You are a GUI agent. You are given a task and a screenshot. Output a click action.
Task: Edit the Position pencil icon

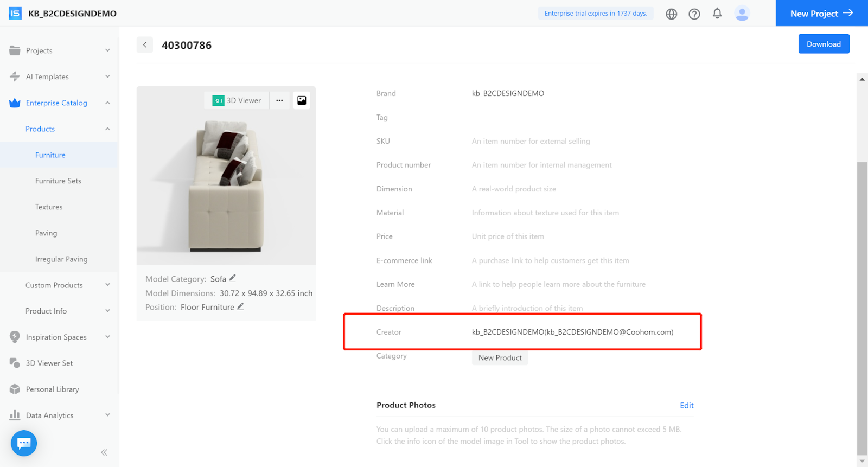click(240, 306)
